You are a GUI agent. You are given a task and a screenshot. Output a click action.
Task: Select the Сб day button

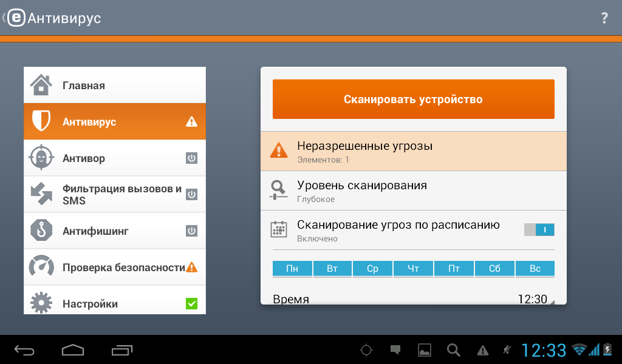coord(494,268)
